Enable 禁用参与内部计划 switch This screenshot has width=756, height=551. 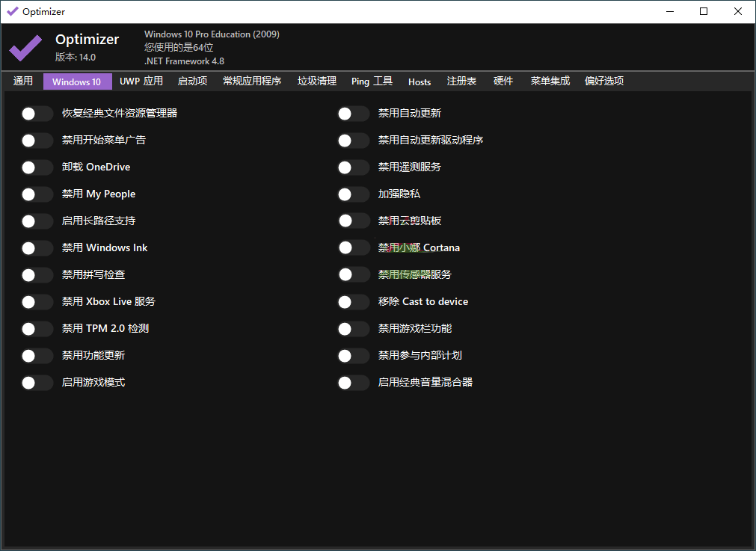354,356
